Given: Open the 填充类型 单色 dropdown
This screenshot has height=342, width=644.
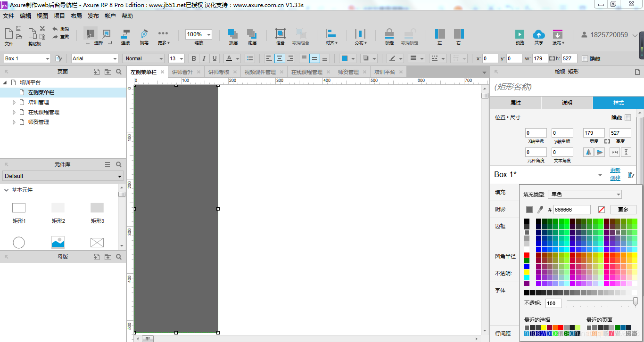Looking at the screenshot, I should pos(585,194).
